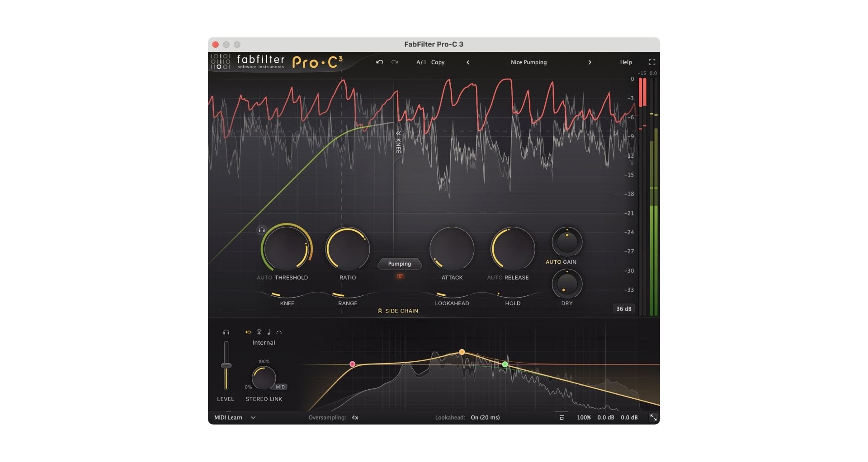
Task: Click the FabFilter Pro-C 3 logo
Action: (x=277, y=62)
